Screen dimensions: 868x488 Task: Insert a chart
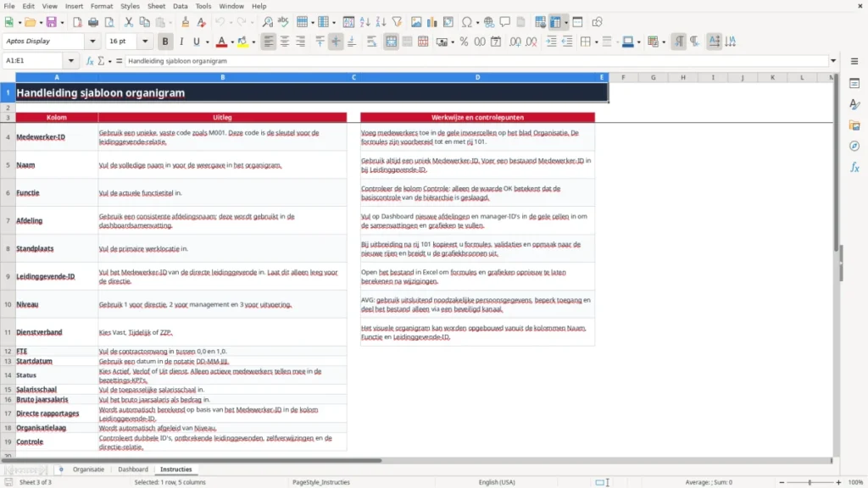pos(432,22)
